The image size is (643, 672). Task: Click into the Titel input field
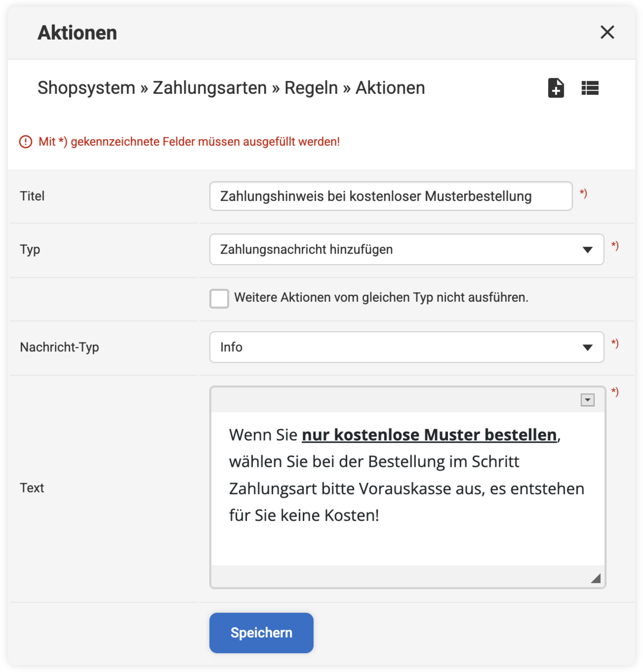pyautogui.click(x=391, y=196)
